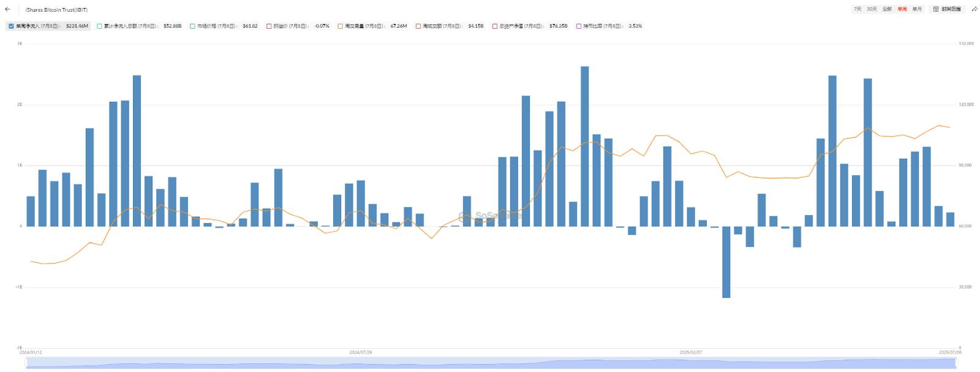980x372 pixels.
Task: Toggle the 持币比率 series
Action: click(579, 26)
